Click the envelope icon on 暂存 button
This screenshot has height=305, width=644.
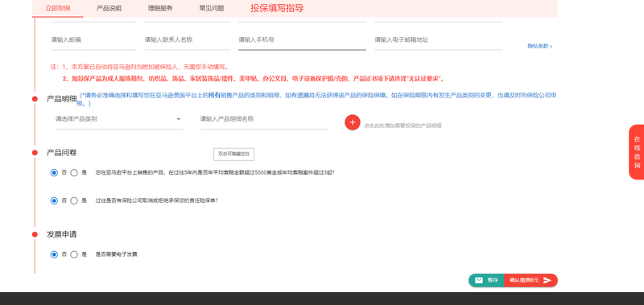pos(479,280)
